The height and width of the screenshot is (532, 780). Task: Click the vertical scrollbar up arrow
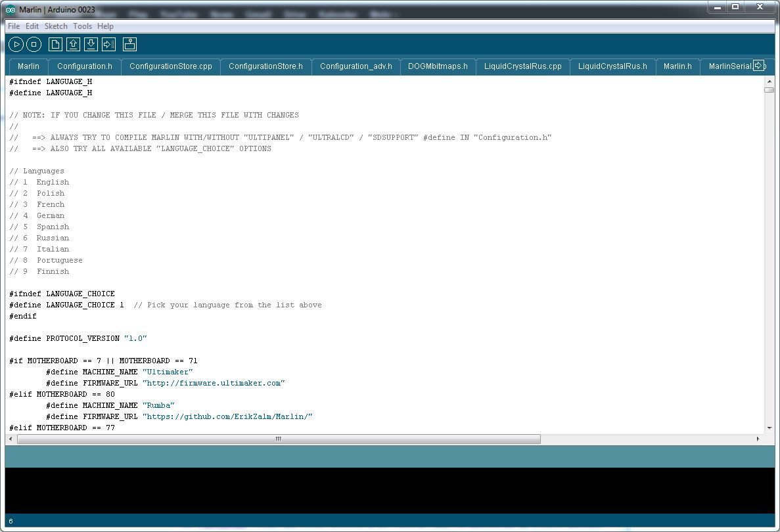[x=769, y=81]
